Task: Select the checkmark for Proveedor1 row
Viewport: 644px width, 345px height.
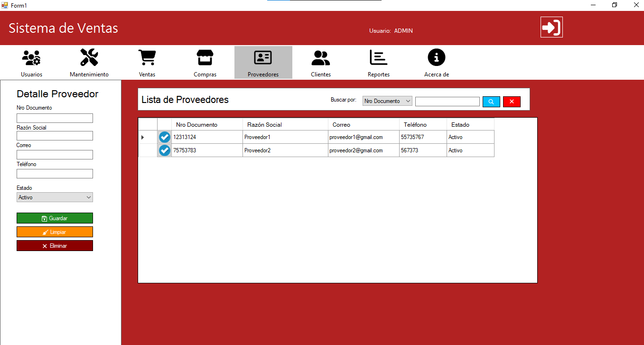Action: (x=165, y=137)
